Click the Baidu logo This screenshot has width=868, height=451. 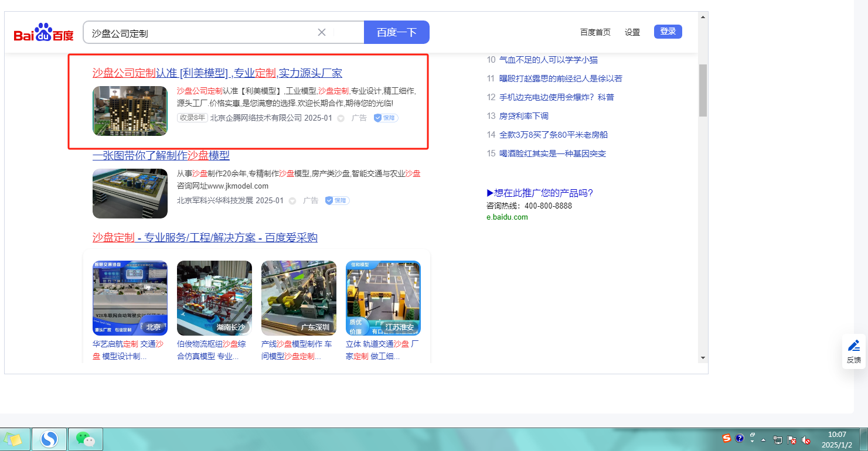point(44,33)
